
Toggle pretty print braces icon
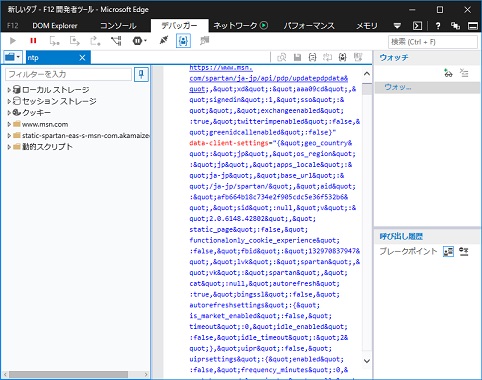[312, 57]
